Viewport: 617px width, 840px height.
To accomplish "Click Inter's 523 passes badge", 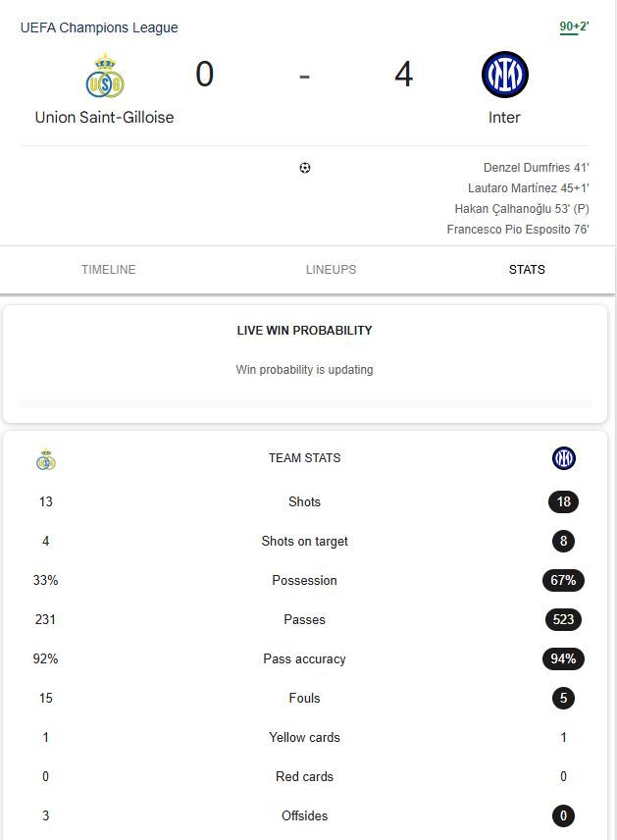I will tap(563, 619).
